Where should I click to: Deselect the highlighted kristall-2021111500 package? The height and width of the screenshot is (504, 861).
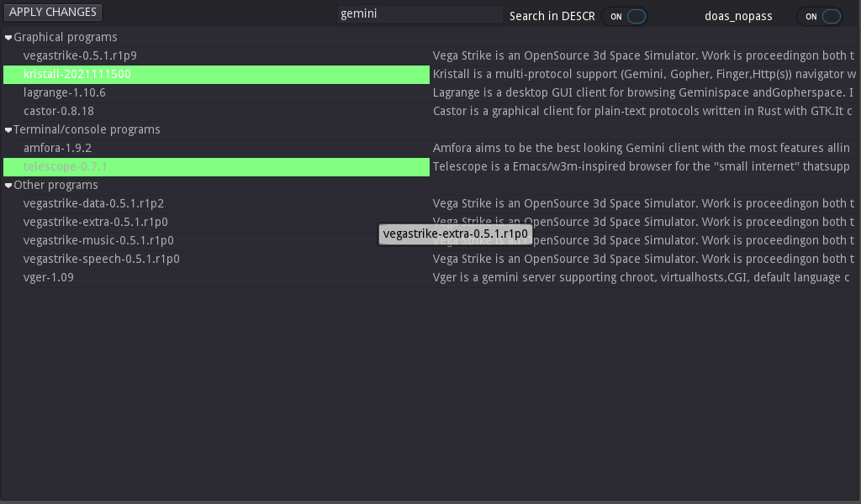(77, 75)
